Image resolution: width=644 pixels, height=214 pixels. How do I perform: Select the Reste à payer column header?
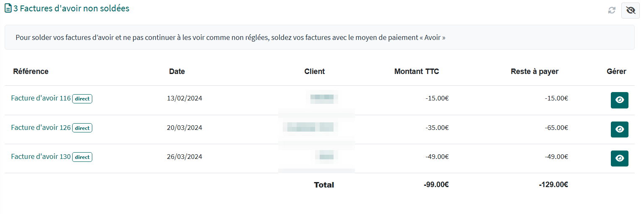[534, 71]
